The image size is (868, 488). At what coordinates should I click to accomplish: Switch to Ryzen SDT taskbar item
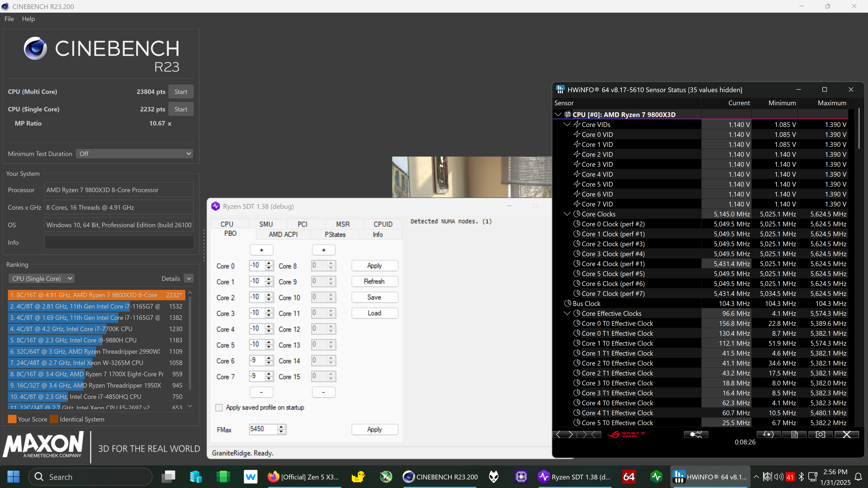click(575, 477)
